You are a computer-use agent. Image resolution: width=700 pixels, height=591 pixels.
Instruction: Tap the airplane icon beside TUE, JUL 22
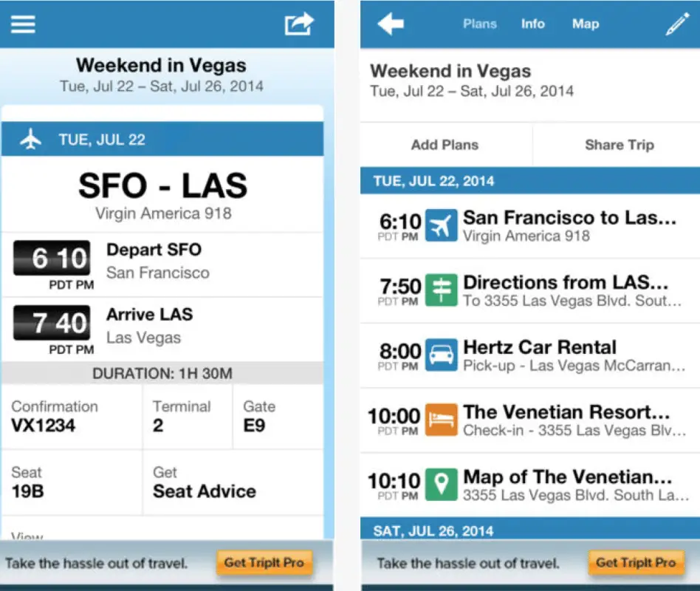(30, 139)
